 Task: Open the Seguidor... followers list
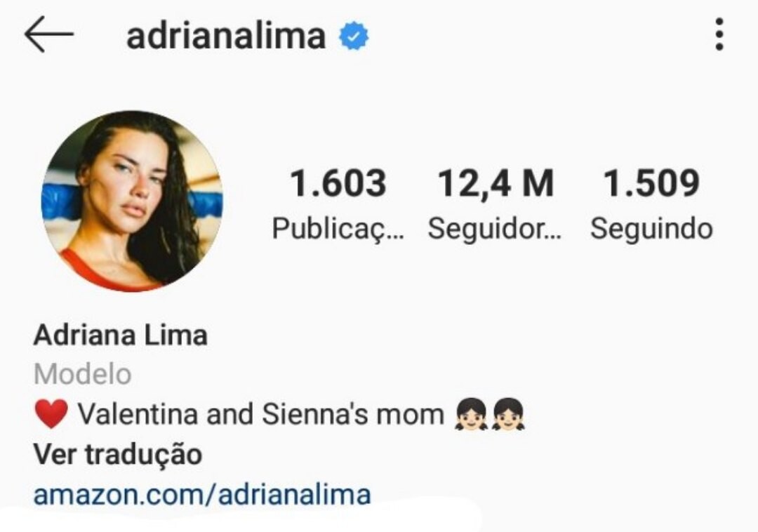pos(495,229)
